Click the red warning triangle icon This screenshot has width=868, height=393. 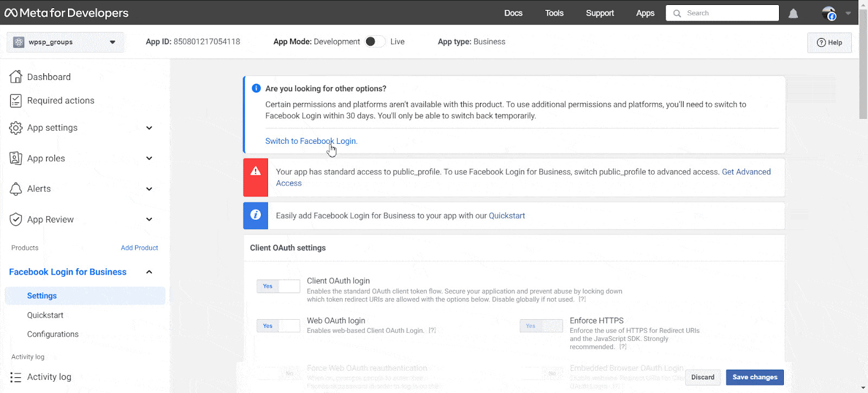[x=256, y=171]
